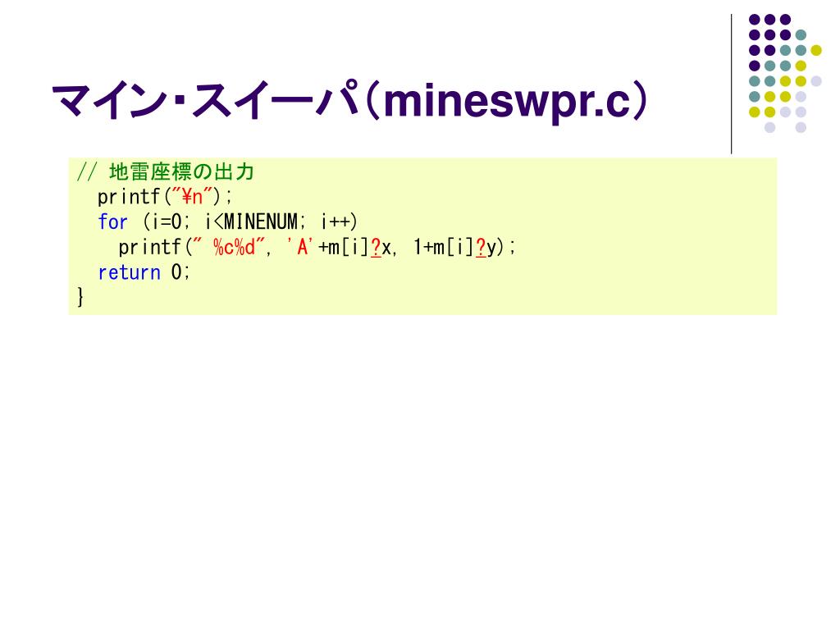Click the red underlined ? before x

376,248
